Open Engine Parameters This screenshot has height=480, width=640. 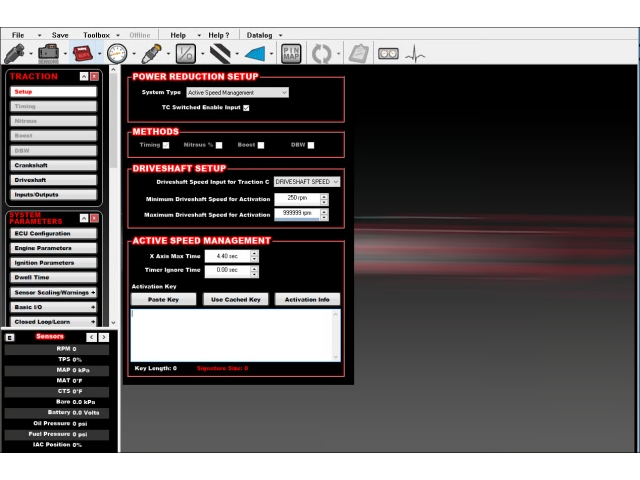[53, 248]
